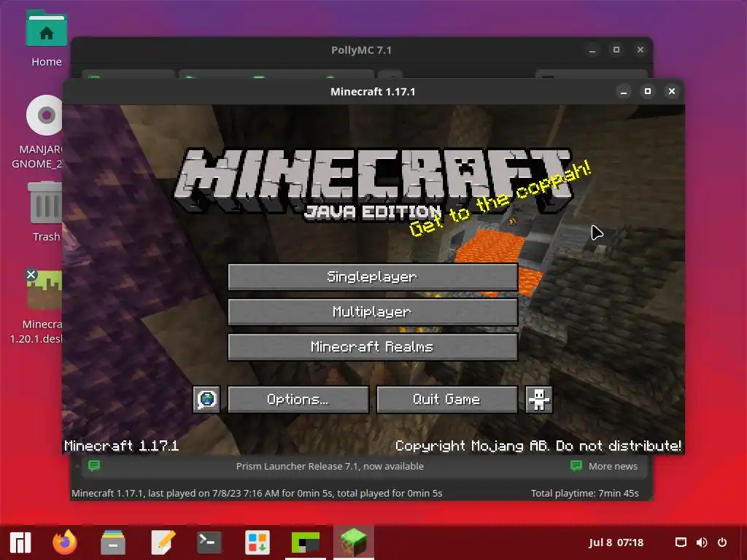Click the news icon left of Prism Launcher release
747x560 pixels.
94,465
